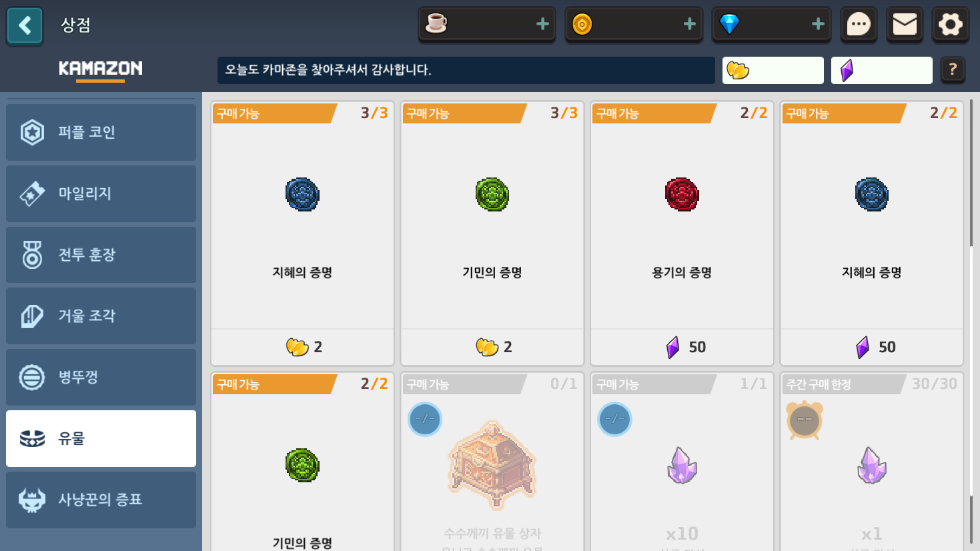980x551 pixels.
Task: Go back using the arrow button
Action: point(25,26)
